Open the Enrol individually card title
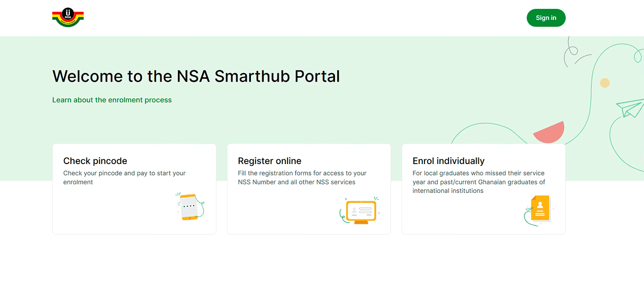This screenshot has height=285, width=644. [x=449, y=161]
